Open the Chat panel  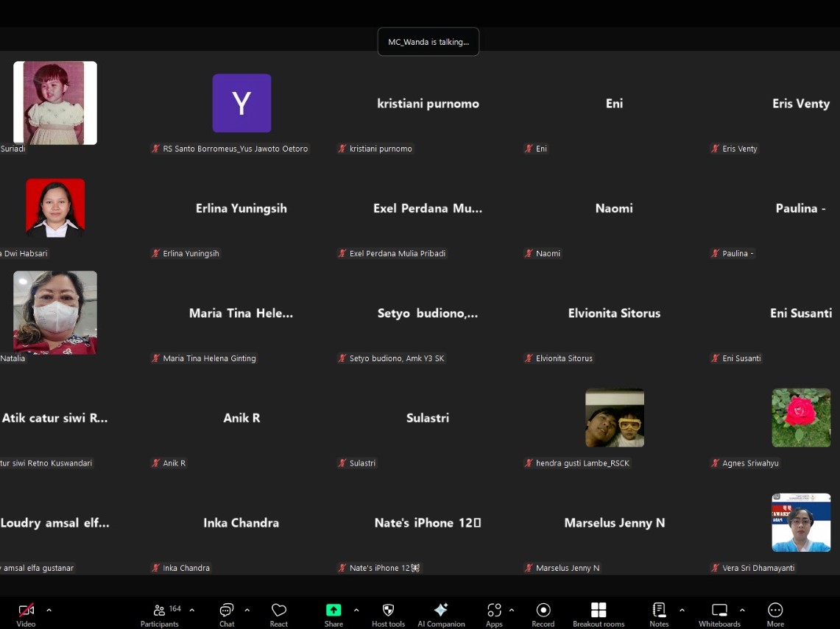227,614
